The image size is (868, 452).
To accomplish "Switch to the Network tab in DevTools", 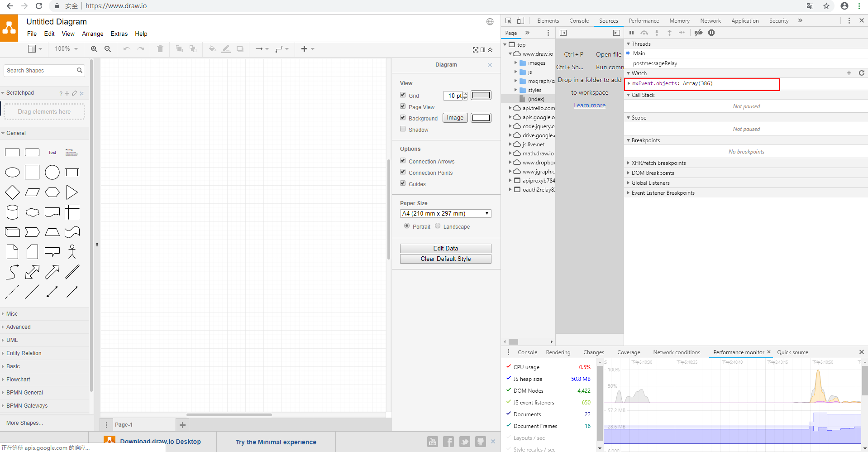I will (710, 20).
